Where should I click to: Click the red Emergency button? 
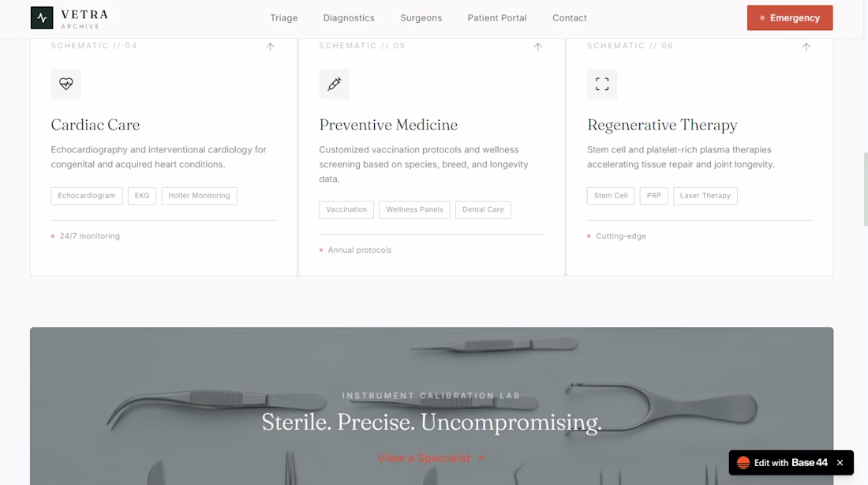click(x=790, y=17)
